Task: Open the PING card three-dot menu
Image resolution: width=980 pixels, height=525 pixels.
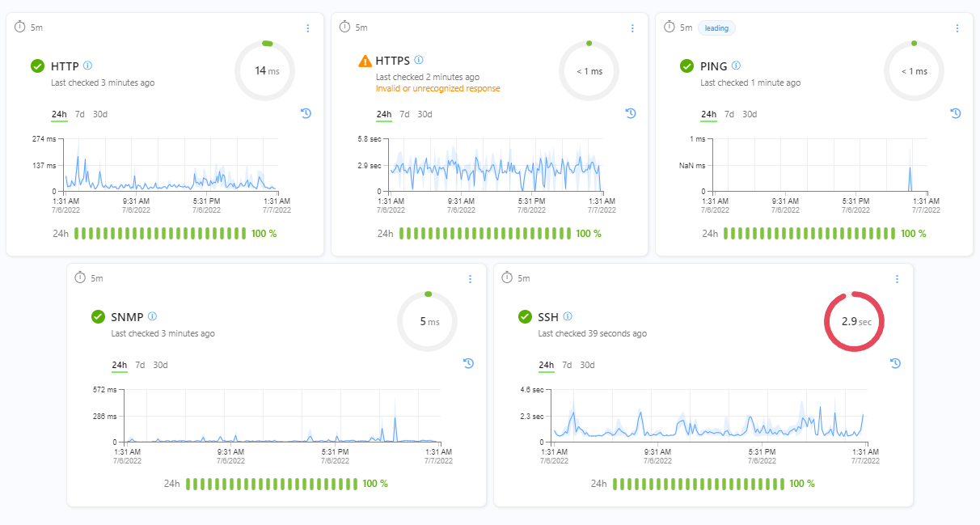Action: click(x=957, y=28)
